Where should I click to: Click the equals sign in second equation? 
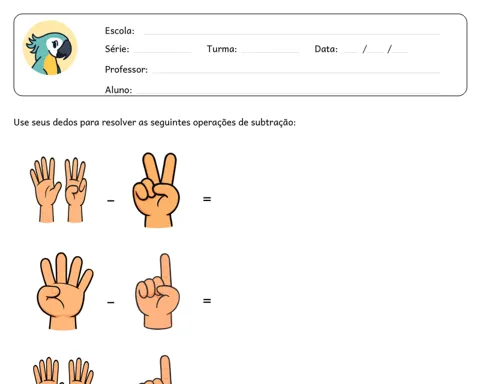point(207,301)
